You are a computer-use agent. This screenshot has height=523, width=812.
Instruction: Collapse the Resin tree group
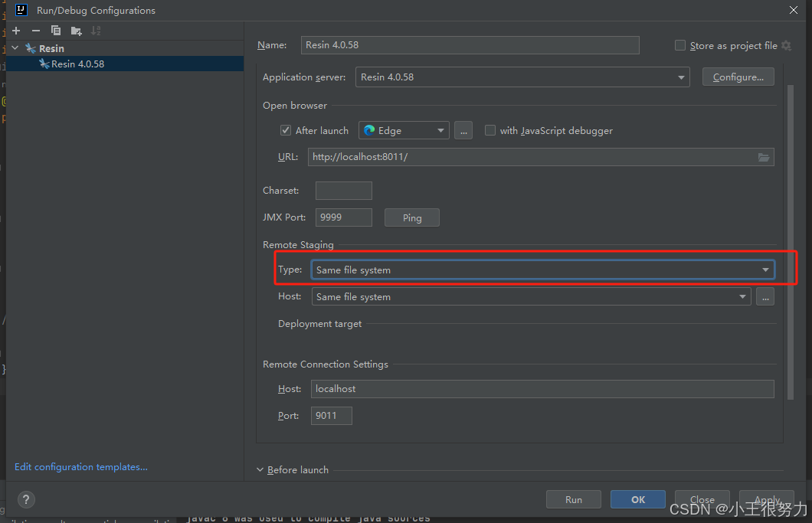coord(15,48)
